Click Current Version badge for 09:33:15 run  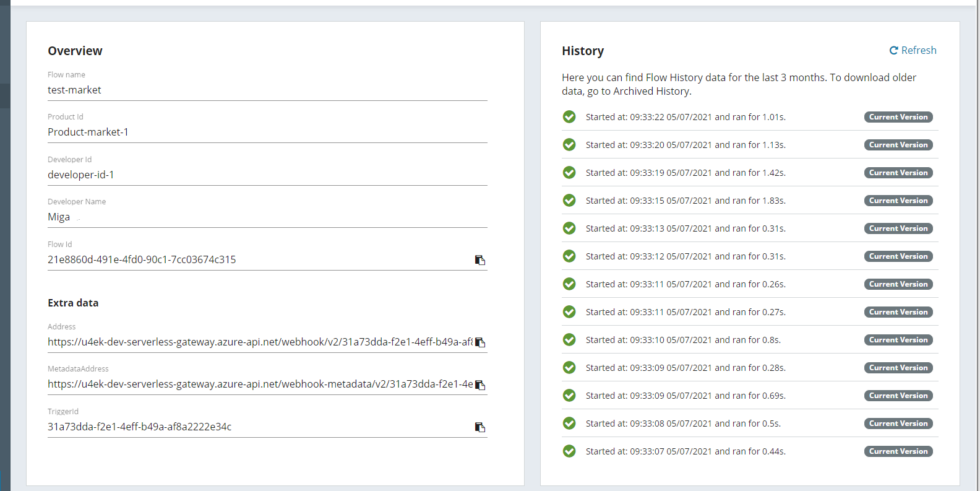[x=898, y=201]
